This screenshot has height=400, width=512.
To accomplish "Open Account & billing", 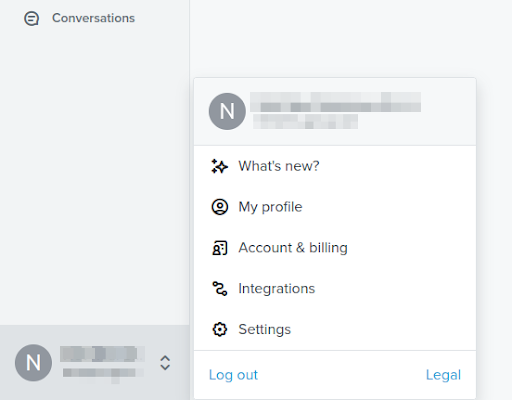I will [x=335, y=248].
